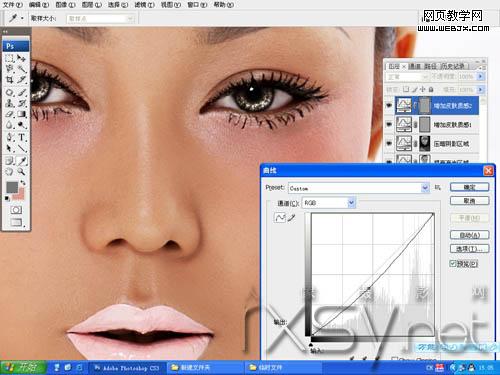
Task: Select the Line shape tool
Action: coord(22,148)
